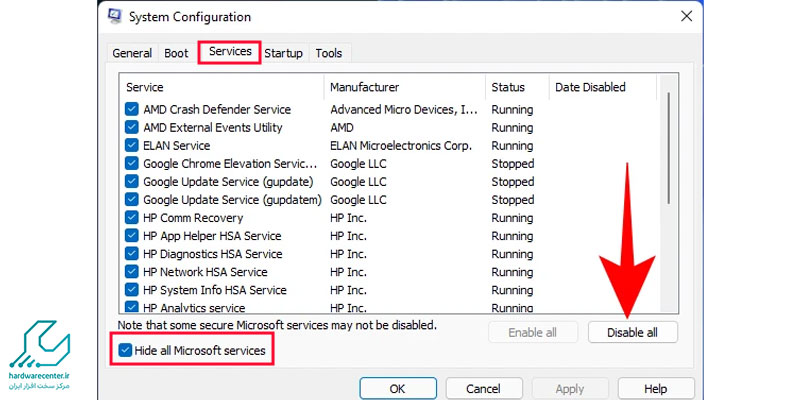800x400 pixels.
Task: Click HP Inc. manufacturer for Diagnostics HSA
Action: coord(348,254)
